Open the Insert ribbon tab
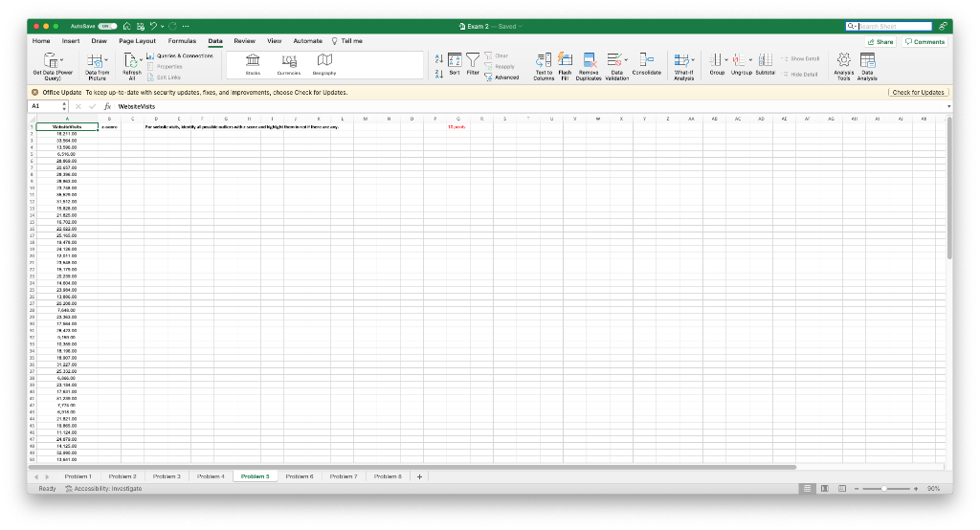Viewport: 980px width, 530px height. click(71, 41)
